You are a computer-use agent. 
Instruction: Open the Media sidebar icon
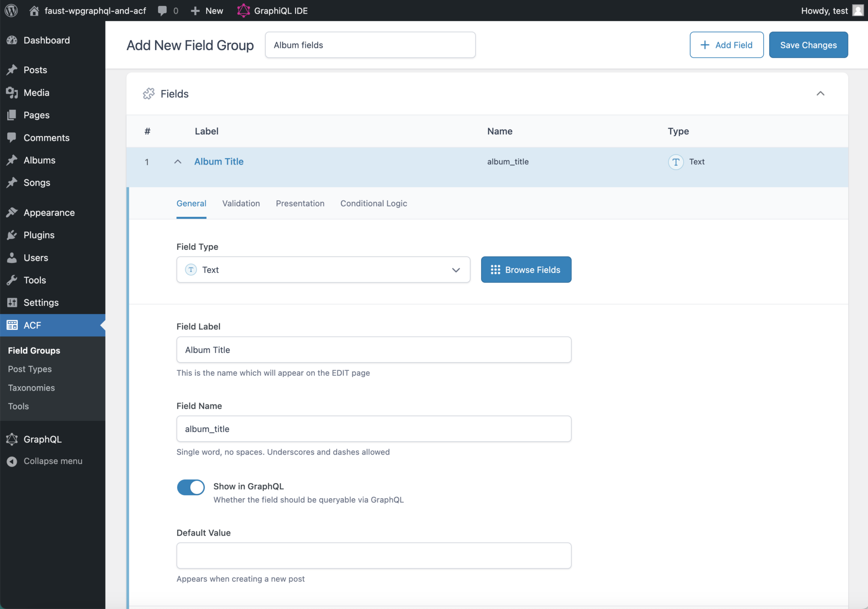[x=12, y=92]
